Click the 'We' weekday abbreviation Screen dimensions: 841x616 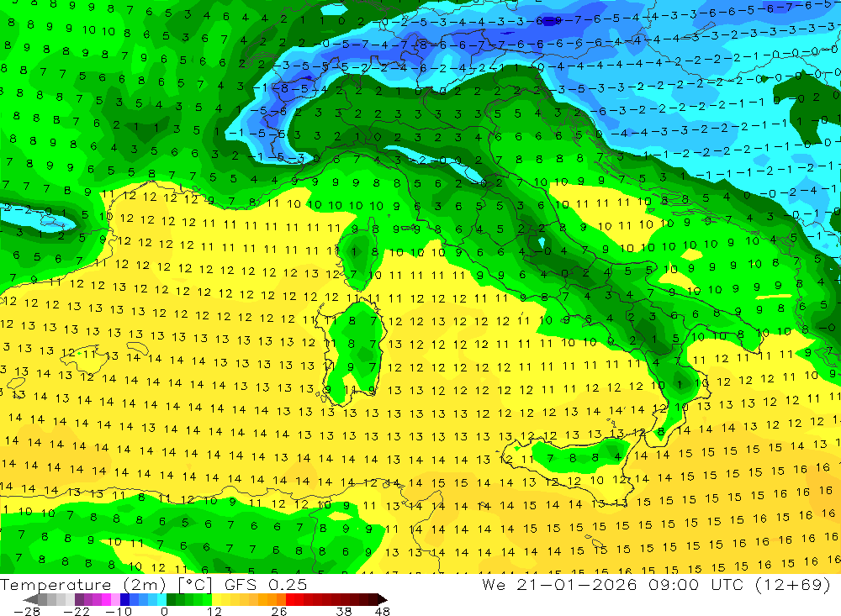point(494,584)
